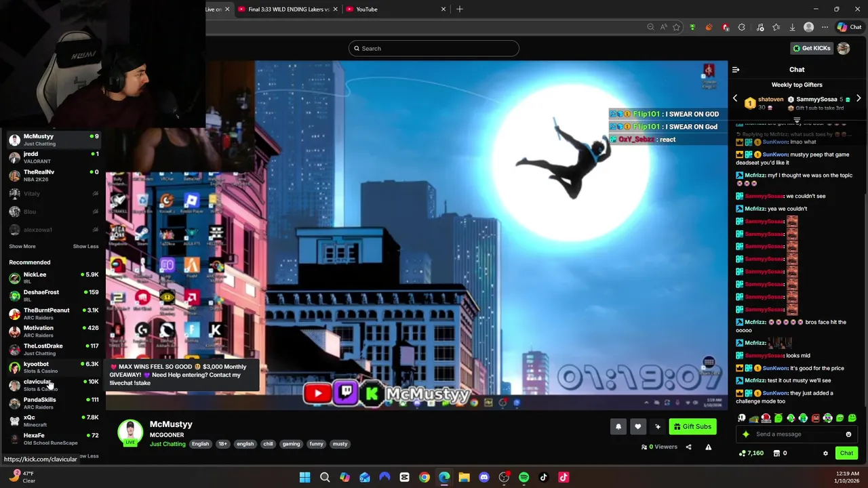Click the green Chat send button
868x488 pixels.
coord(846,453)
